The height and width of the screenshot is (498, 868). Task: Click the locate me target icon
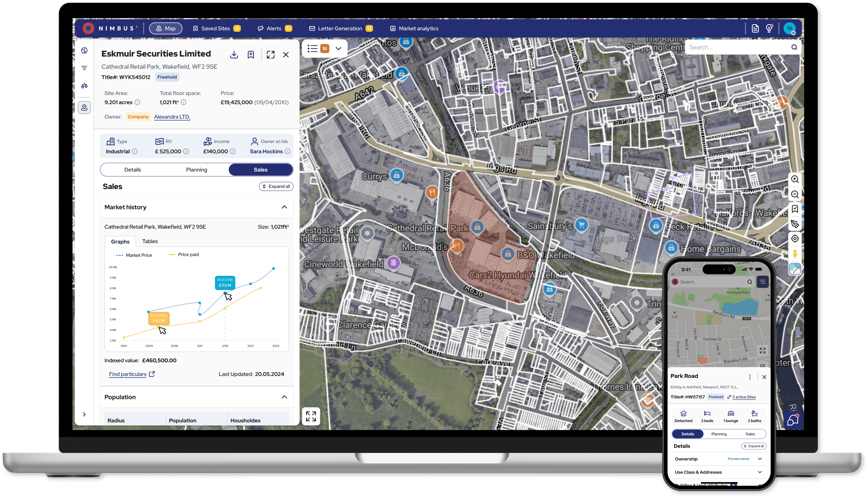click(x=795, y=239)
